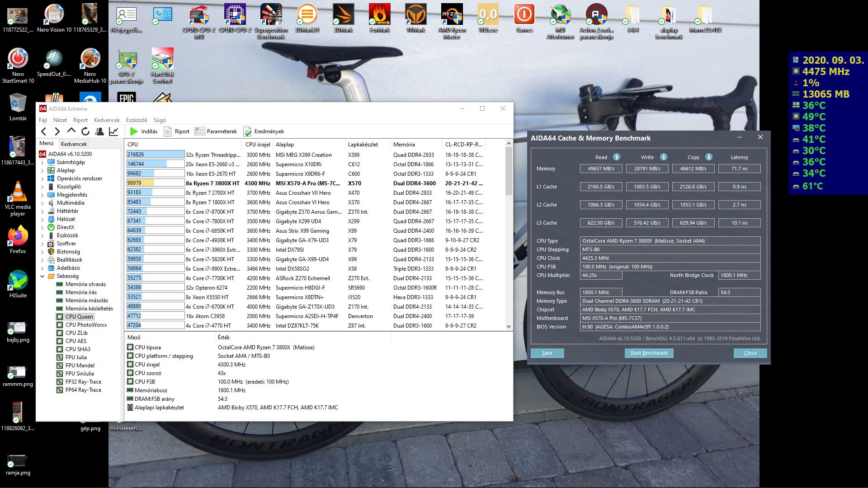
Task: Click Start Benchmark button
Action: point(649,353)
